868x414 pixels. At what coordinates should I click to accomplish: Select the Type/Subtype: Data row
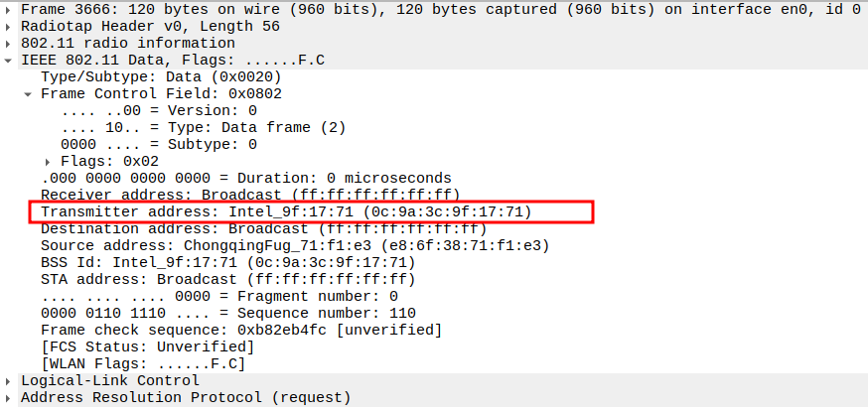coord(161,76)
